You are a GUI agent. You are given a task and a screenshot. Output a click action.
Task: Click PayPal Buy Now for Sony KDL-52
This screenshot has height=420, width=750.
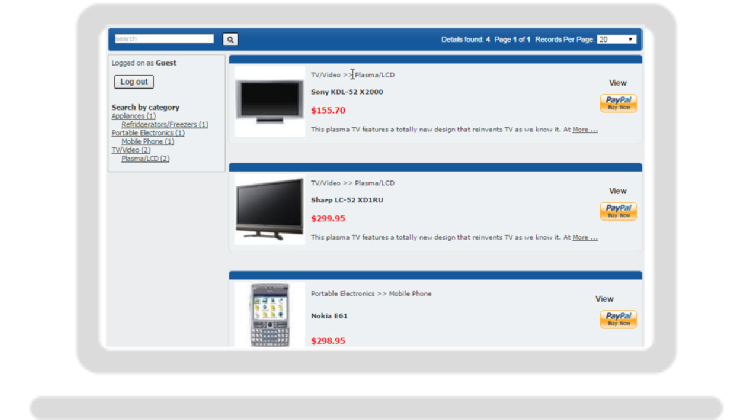click(618, 103)
